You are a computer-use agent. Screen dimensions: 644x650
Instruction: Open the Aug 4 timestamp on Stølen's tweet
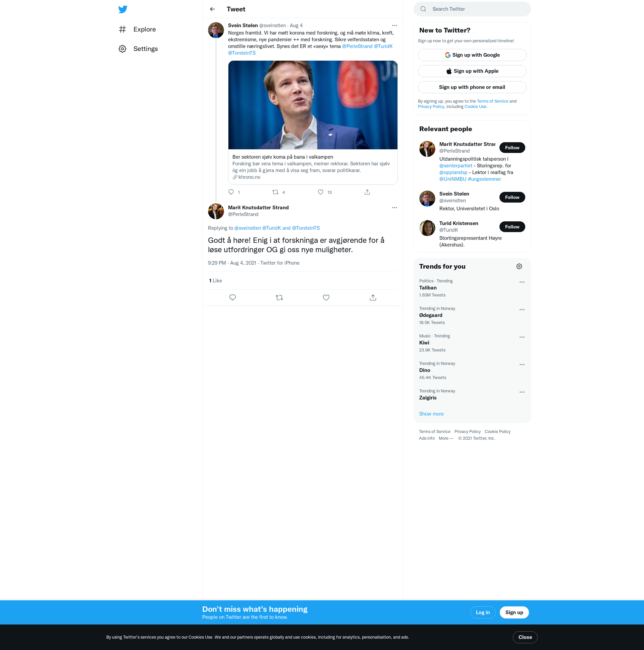click(x=296, y=25)
